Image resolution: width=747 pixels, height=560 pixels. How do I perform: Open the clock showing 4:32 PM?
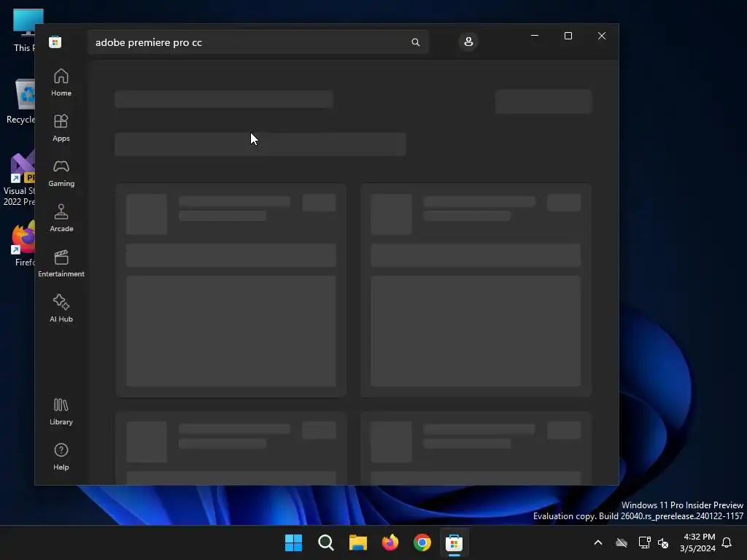(697, 542)
